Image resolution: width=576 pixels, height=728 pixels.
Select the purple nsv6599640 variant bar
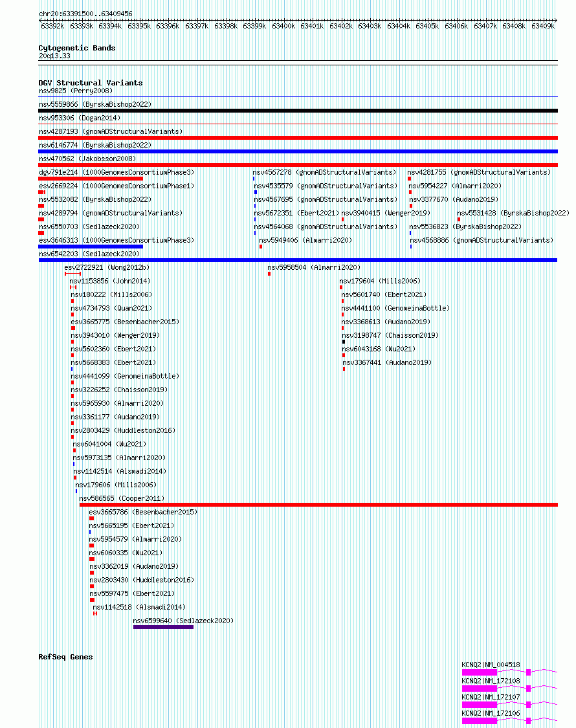(164, 627)
